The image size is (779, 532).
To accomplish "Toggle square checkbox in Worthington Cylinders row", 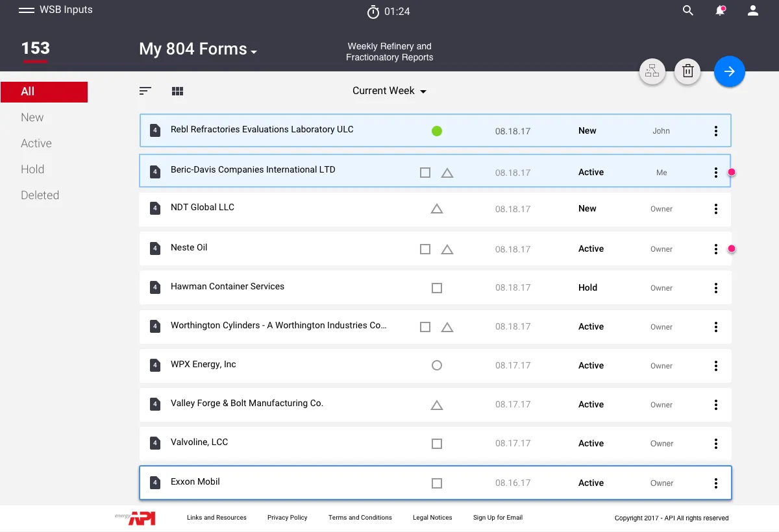I will [425, 327].
